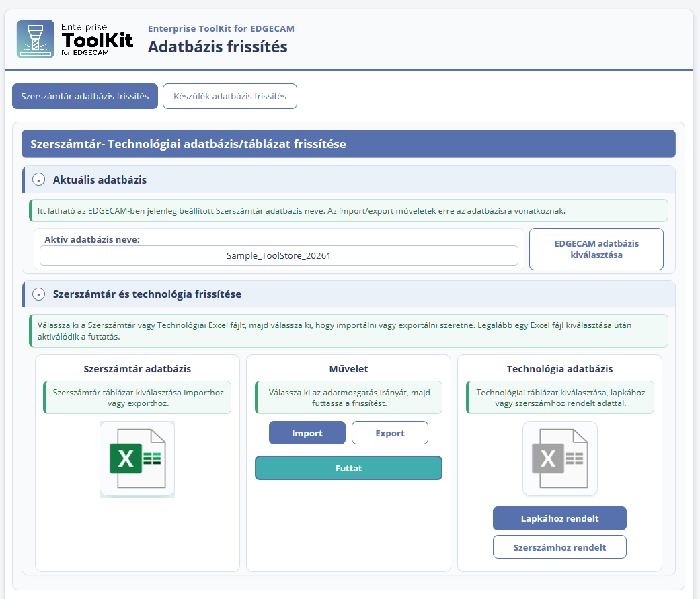
Task: Click the 'Szerszámtár táblázat kiválasztása importhoz' hint
Action: click(137, 398)
